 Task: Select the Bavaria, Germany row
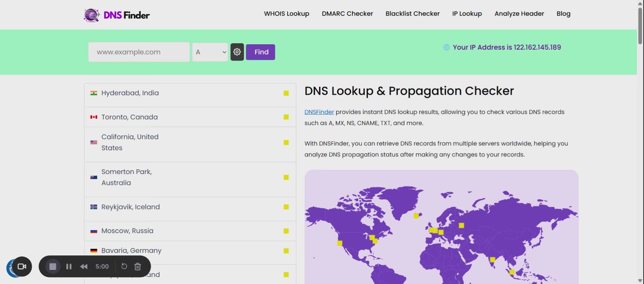(x=190, y=253)
